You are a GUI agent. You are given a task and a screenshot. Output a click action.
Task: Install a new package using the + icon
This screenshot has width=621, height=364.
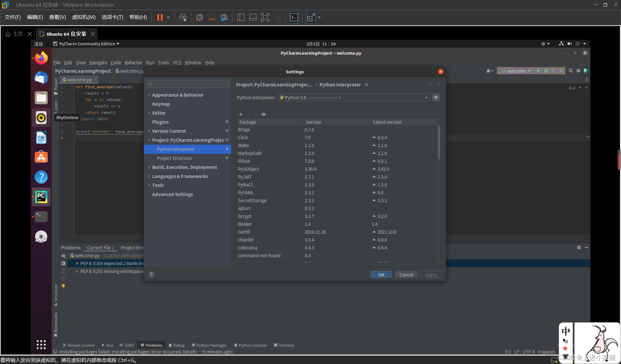(x=241, y=114)
